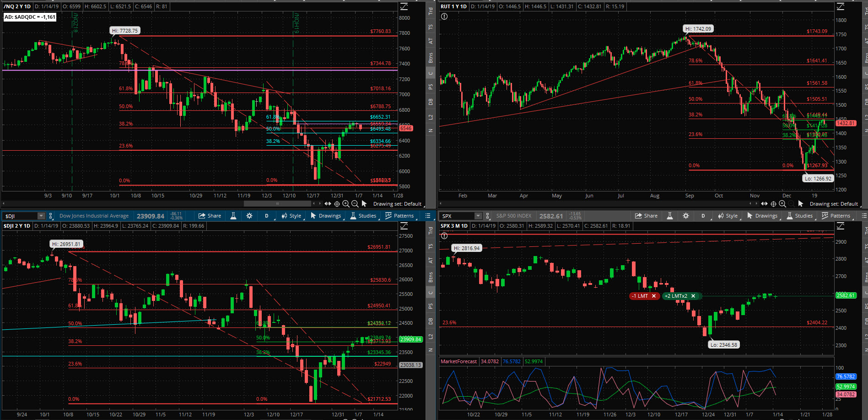Select pointer cursor tool under the /NQ chart
The height and width of the screenshot is (420, 868).
point(364,204)
